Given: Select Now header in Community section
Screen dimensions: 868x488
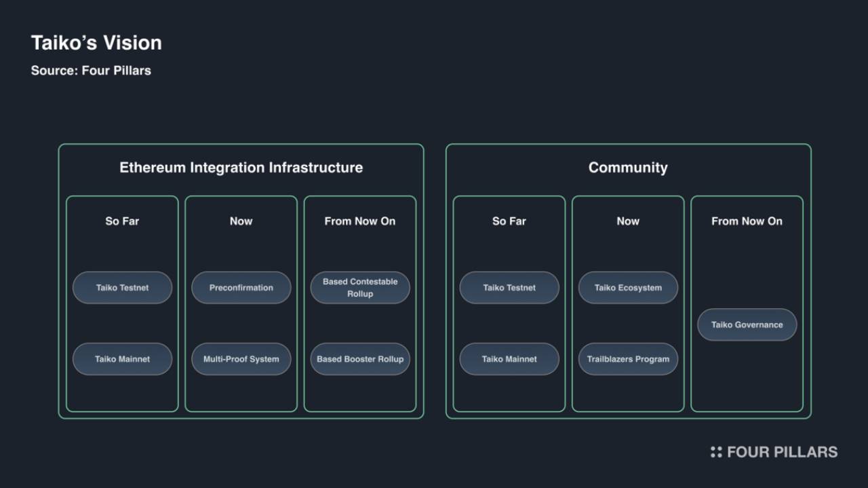Looking at the screenshot, I should click(627, 221).
